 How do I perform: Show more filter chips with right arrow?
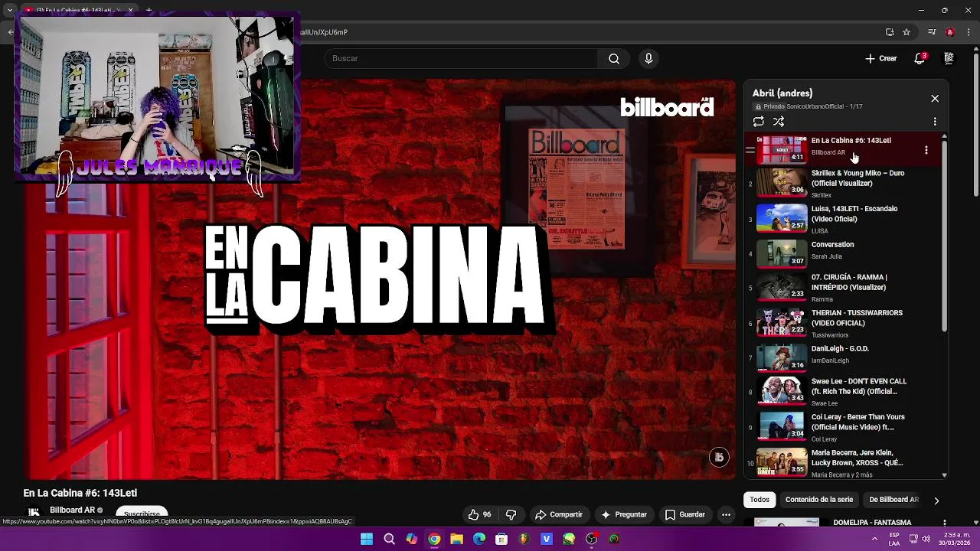[936, 500]
